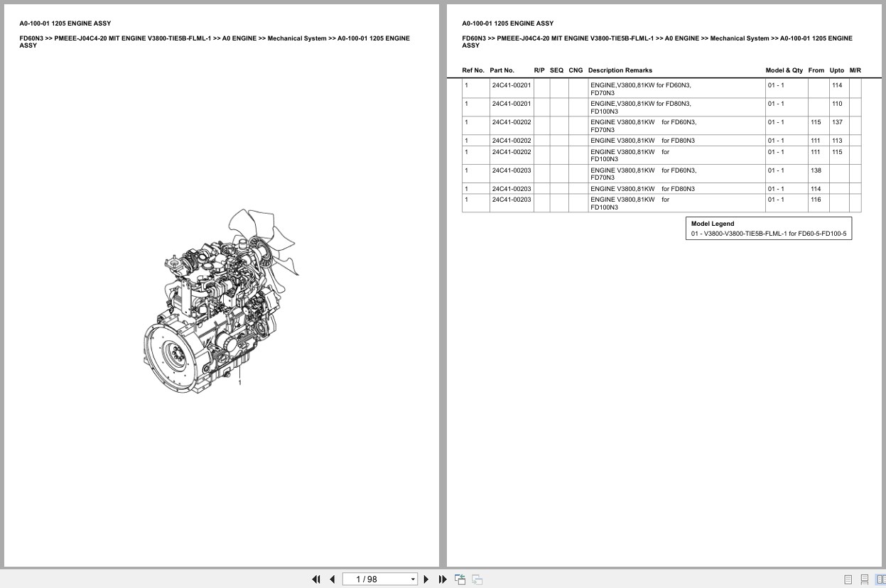886x588 pixels.
Task: Enable continuous scrolling page view
Action: click(864, 579)
